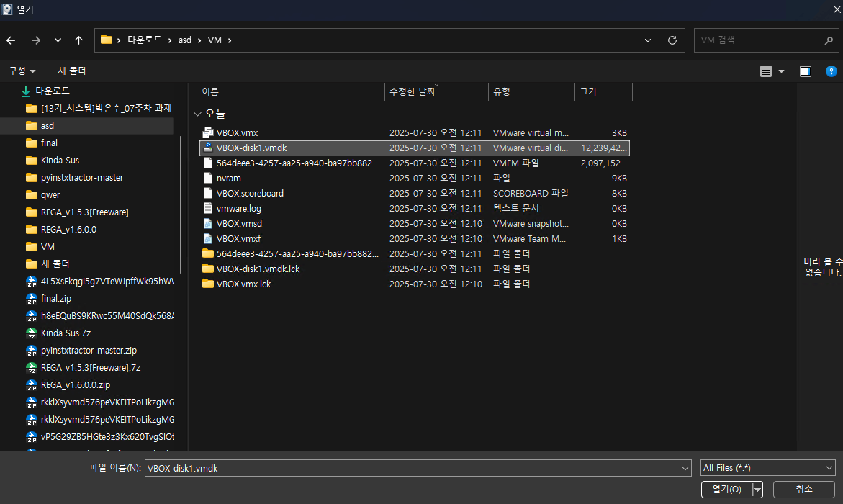This screenshot has height=504, width=843.
Task: Collapse the 오늘 group
Action: pos(197,114)
